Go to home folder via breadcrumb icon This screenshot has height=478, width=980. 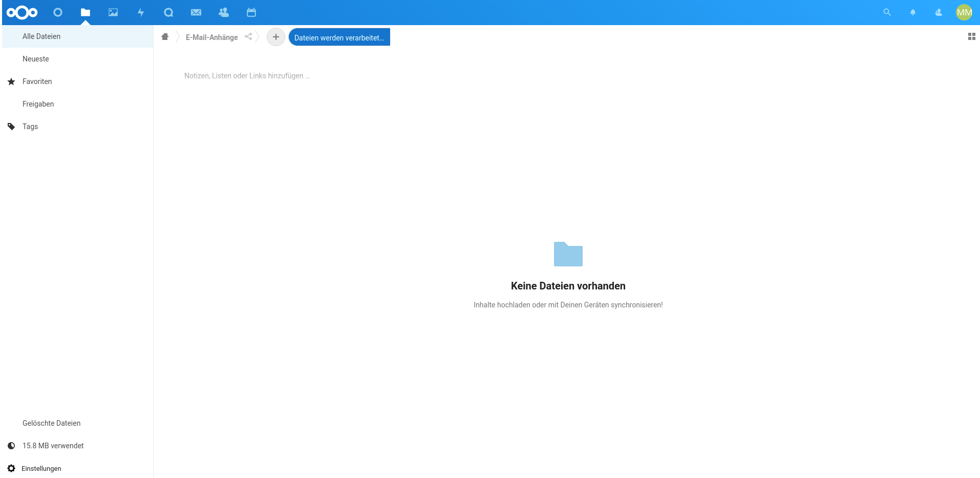[165, 36]
